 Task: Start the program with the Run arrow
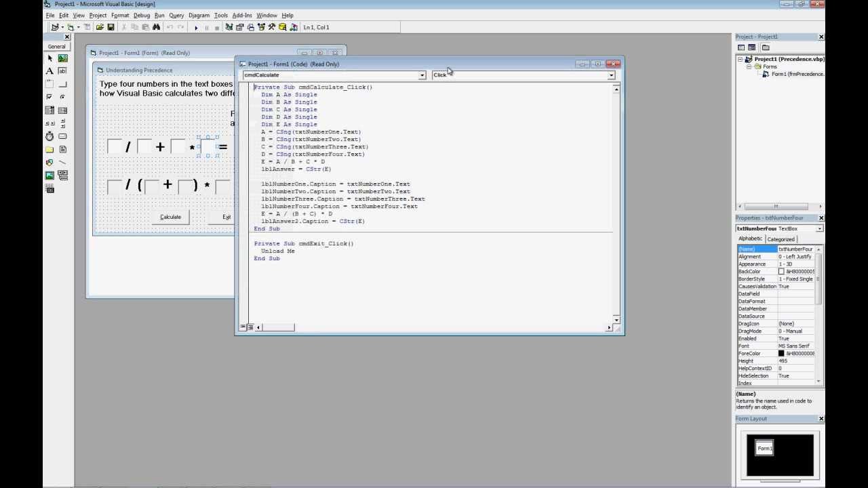196,28
